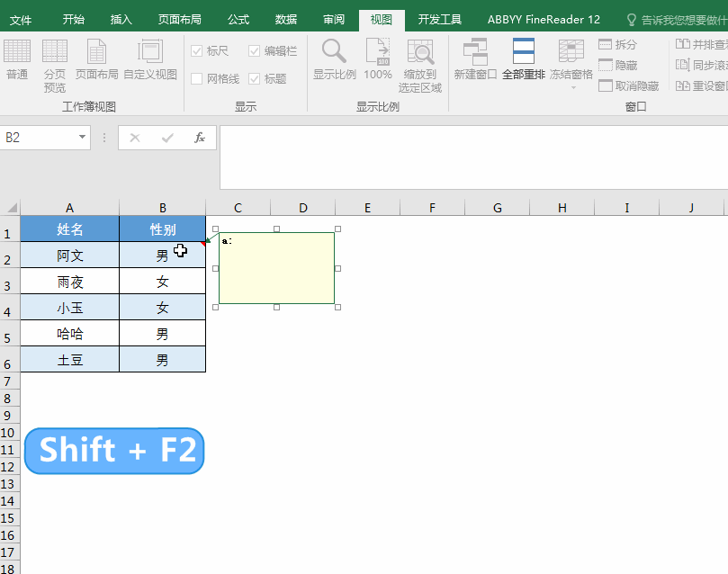Click Unhide (取消隐藏) window
728x574 pixels.
point(629,85)
